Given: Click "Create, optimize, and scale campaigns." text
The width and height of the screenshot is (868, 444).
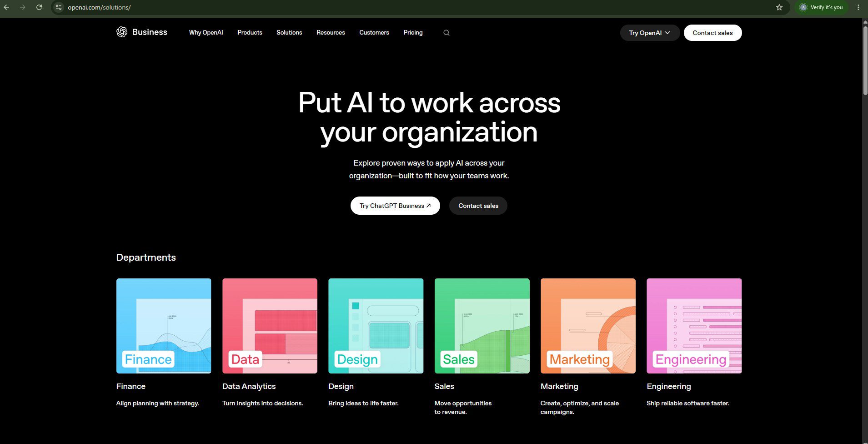Looking at the screenshot, I should [x=580, y=408].
